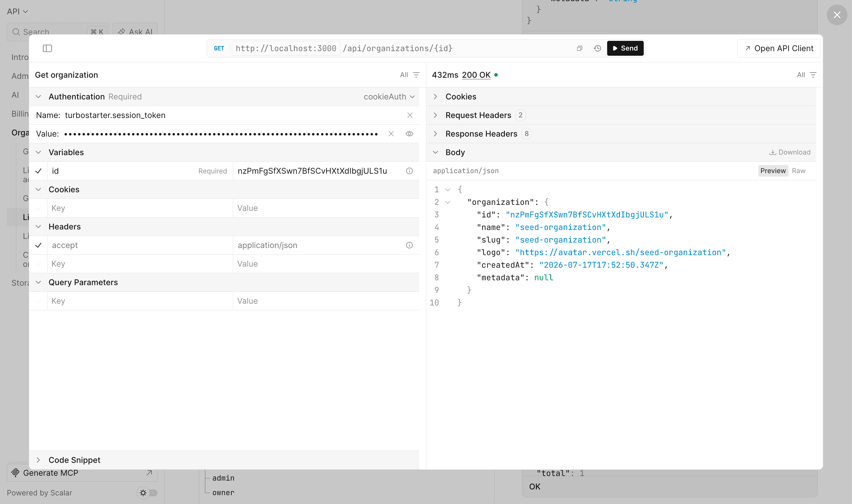Select the GET method badge

219,48
